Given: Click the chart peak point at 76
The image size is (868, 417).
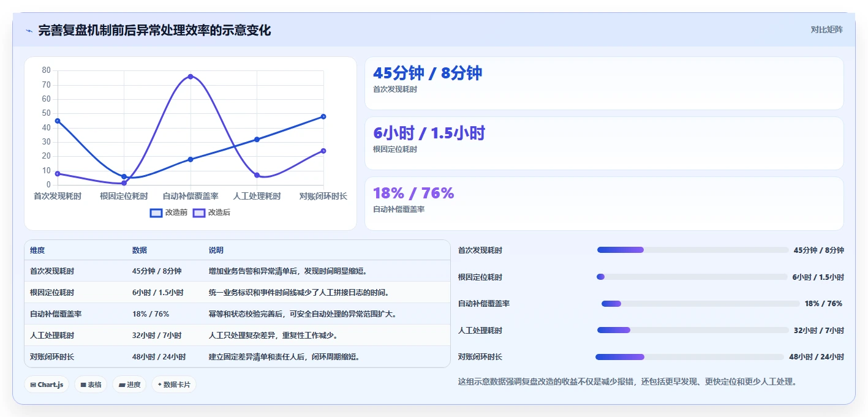Looking at the screenshot, I should 191,77.
